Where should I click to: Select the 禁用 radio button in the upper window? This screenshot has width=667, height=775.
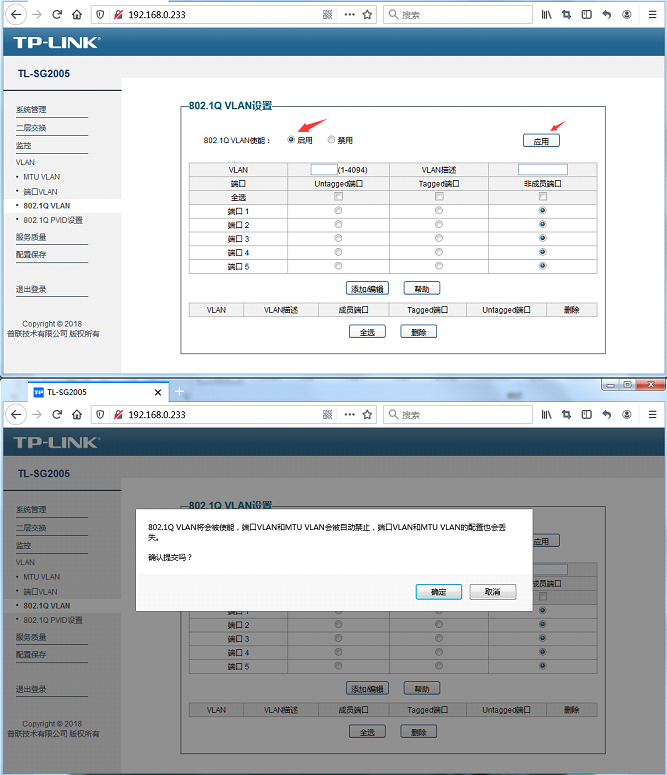coord(332,140)
